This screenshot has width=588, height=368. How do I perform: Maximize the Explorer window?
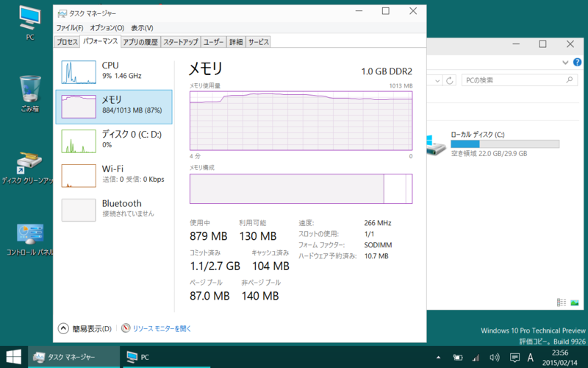tap(542, 44)
